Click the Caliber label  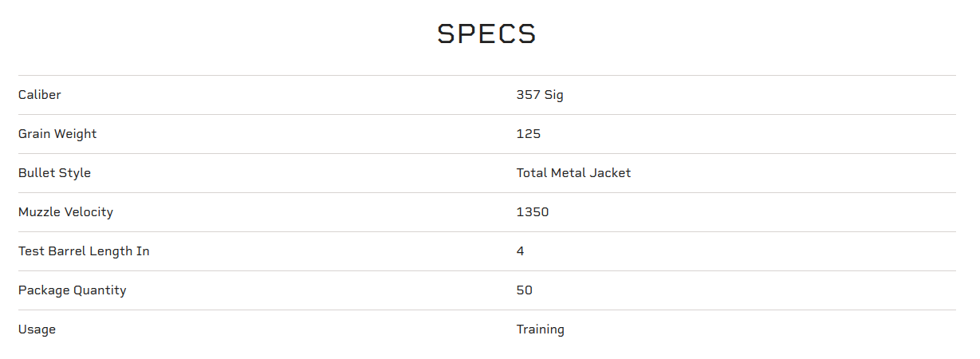click(40, 95)
